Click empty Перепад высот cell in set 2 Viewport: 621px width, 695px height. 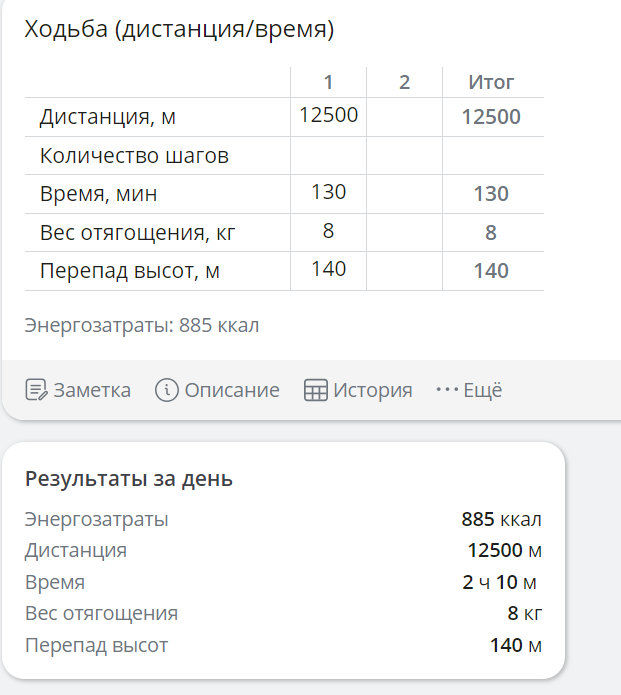404,271
